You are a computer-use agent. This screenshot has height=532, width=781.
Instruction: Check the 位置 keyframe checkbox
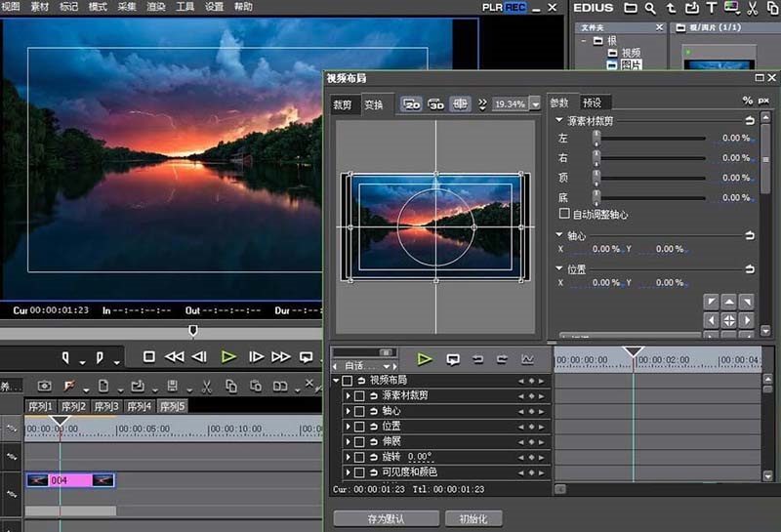[359, 426]
